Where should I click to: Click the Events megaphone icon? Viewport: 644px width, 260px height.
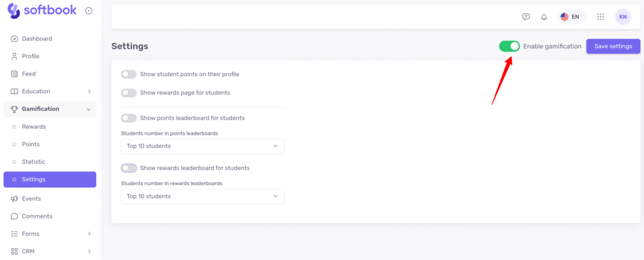click(14, 198)
